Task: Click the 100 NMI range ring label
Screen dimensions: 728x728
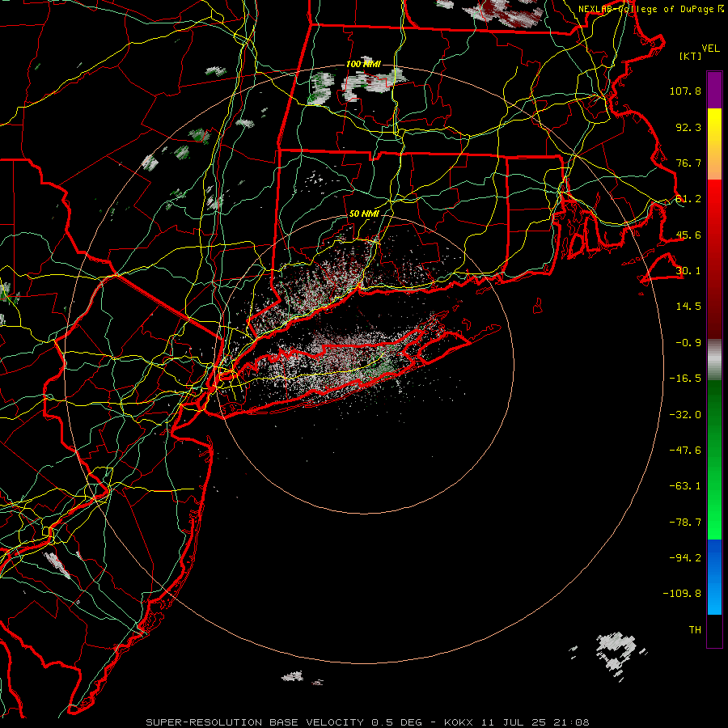Action: pyautogui.click(x=363, y=64)
